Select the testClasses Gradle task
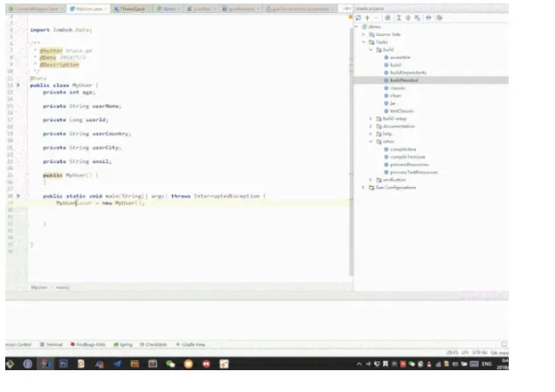Image resolution: width=555 pixels, height=392 pixels. (401, 111)
